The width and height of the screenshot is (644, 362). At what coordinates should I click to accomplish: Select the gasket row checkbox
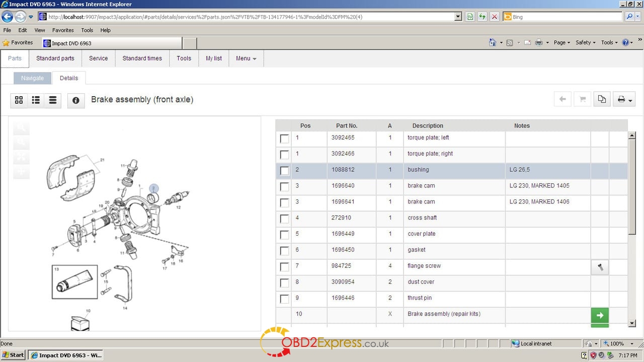click(284, 251)
